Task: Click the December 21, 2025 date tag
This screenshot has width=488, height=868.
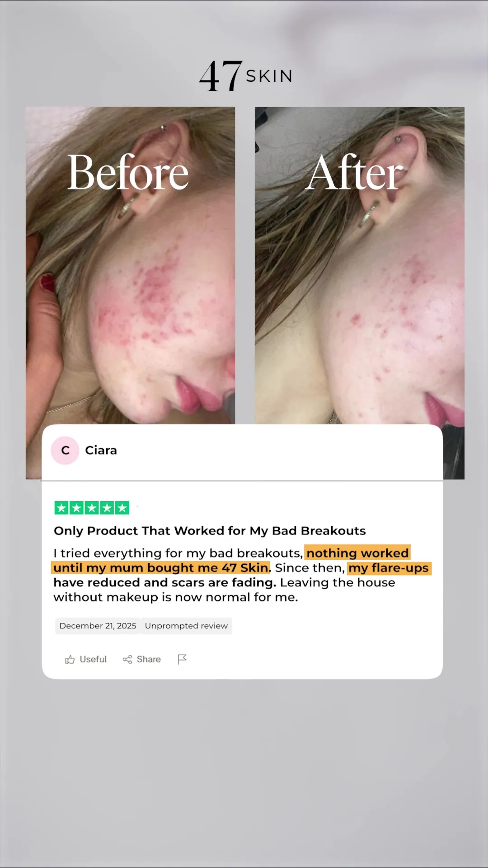Action: (x=98, y=626)
